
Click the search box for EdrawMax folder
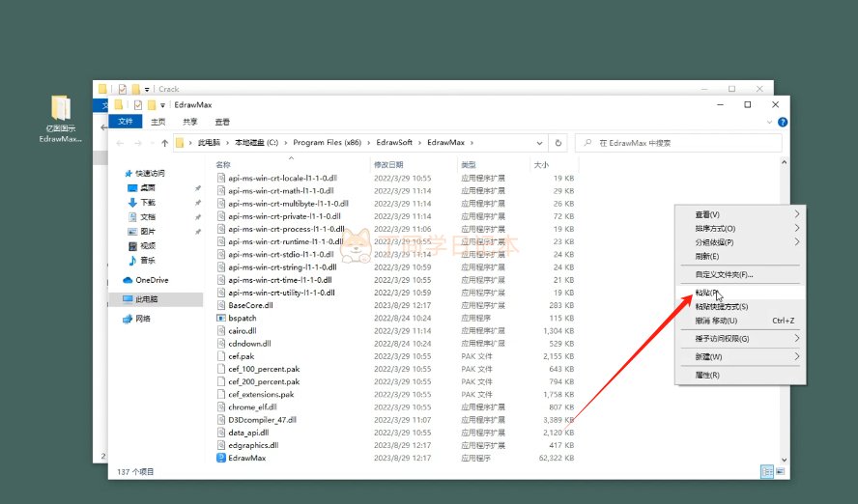(676, 143)
